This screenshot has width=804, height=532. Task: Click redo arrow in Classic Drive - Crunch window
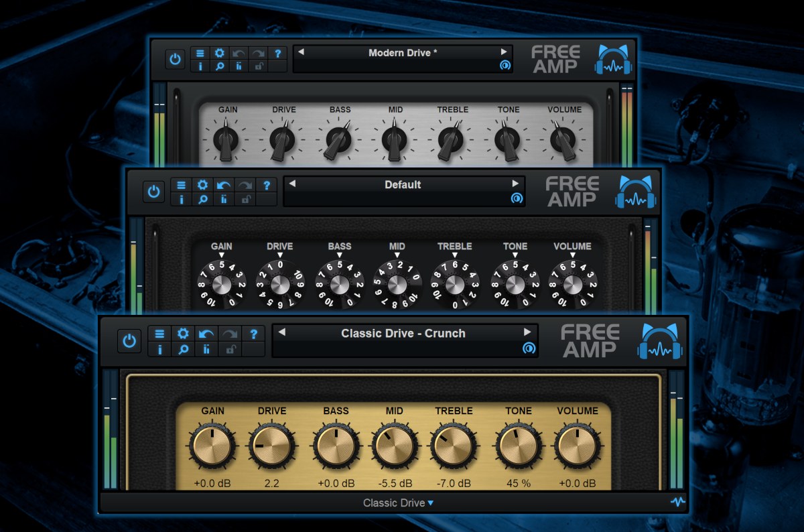click(x=230, y=333)
